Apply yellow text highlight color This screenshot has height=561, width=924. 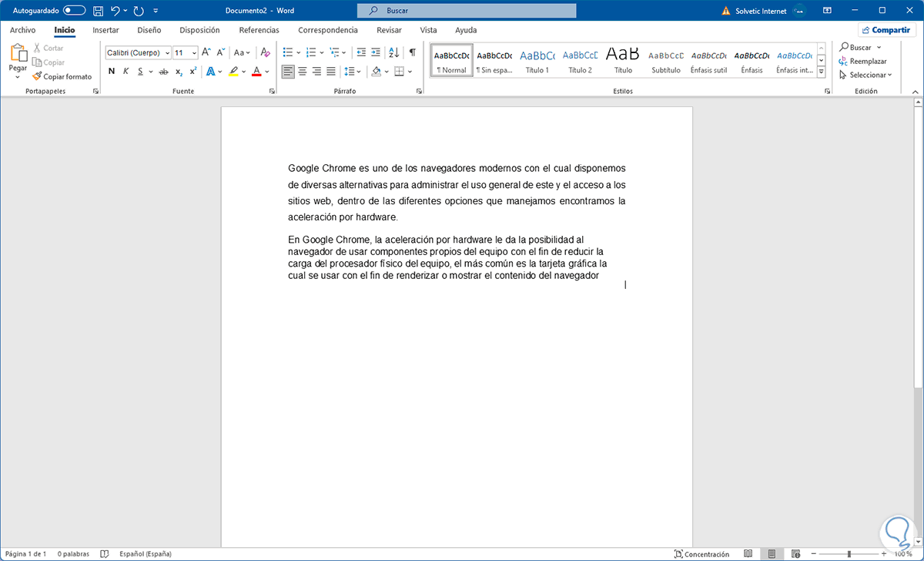click(x=233, y=71)
